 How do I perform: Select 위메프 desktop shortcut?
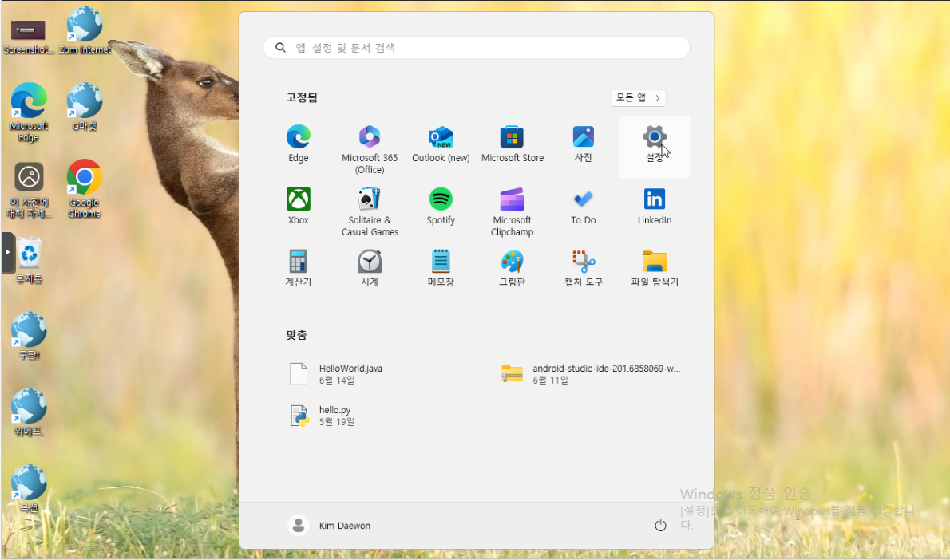coord(29,412)
